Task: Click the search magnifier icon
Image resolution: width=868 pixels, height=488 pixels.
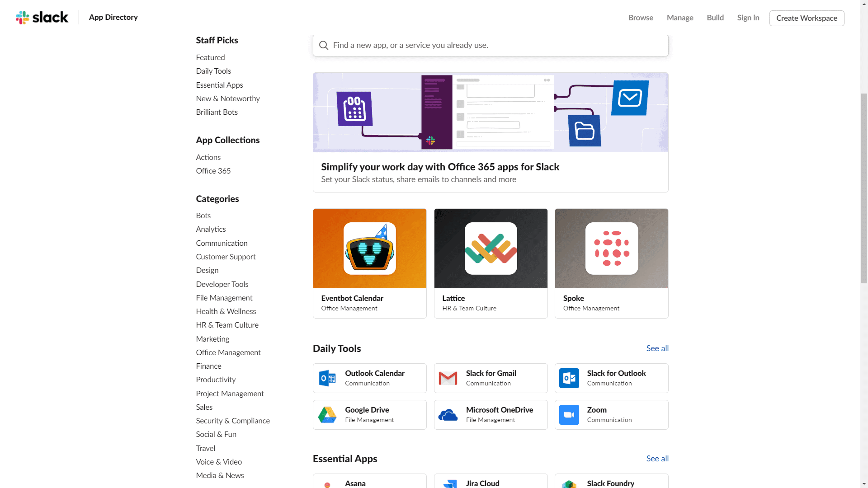Action: (x=323, y=45)
